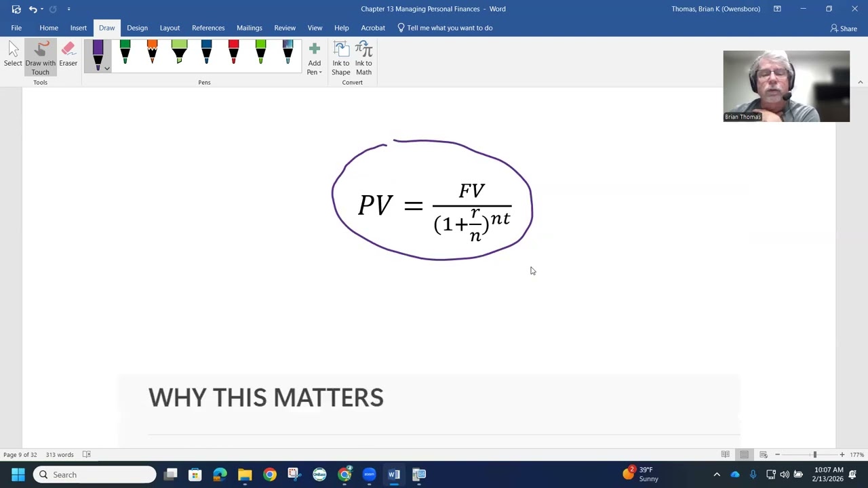Select the dark green pen
The image size is (868, 488).
click(125, 53)
